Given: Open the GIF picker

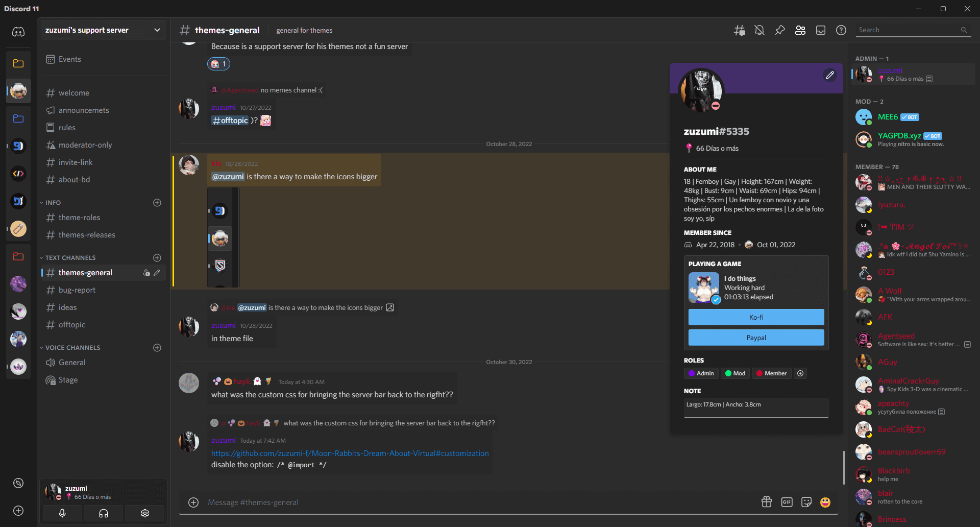Looking at the screenshot, I should [x=787, y=502].
